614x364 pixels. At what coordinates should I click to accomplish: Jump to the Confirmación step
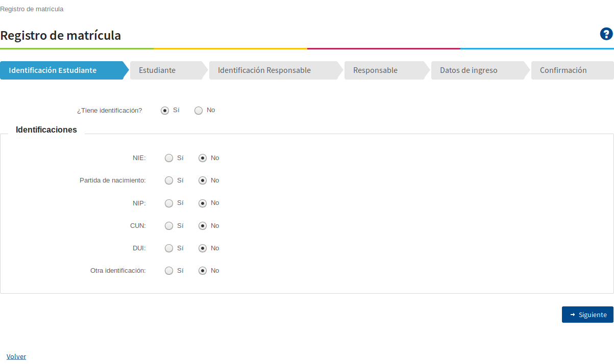click(563, 70)
